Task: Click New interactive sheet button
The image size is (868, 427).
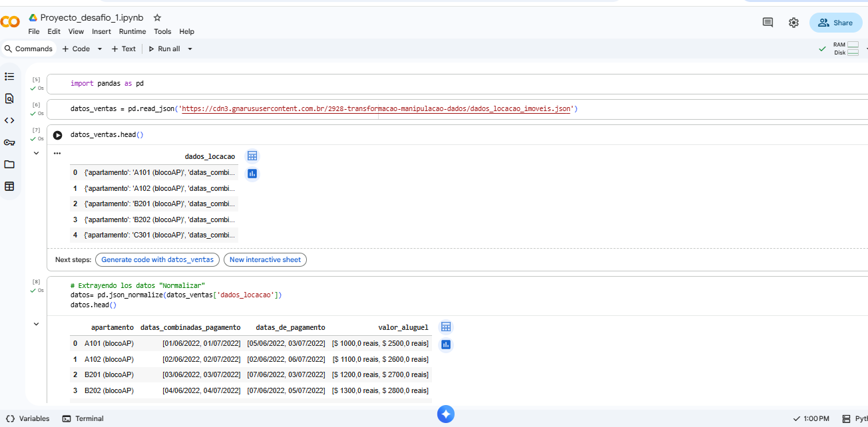Action: (x=265, y=259)
